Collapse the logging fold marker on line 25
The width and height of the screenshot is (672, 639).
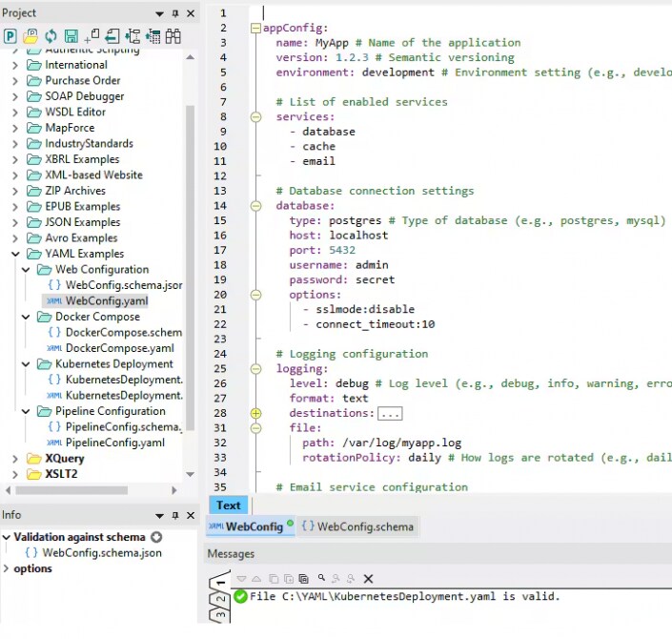click(255, 369)
